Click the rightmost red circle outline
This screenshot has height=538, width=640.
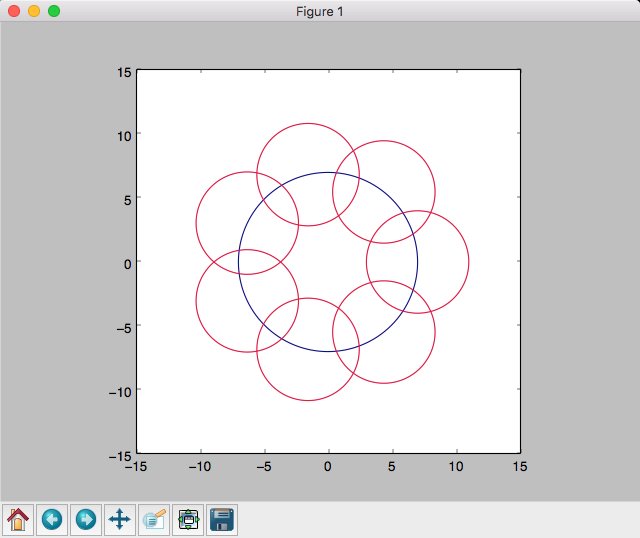468,262
